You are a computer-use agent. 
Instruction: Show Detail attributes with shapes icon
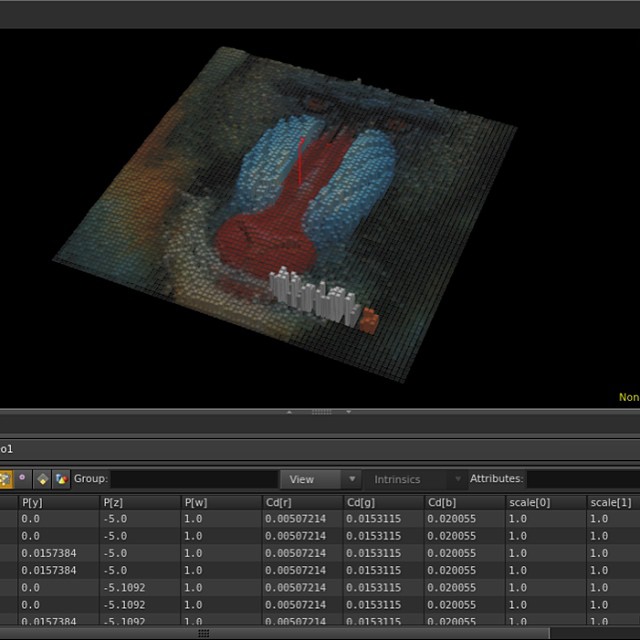tap(62, 479)
